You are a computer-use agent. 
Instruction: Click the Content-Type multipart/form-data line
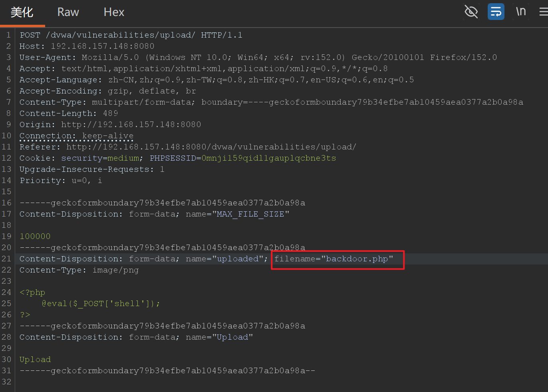(x=271, y=102)
